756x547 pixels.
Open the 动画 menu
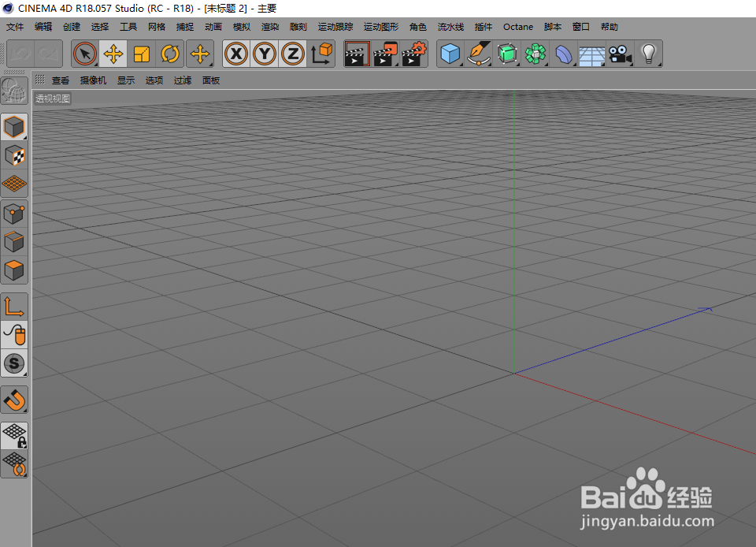coord(213,27)
